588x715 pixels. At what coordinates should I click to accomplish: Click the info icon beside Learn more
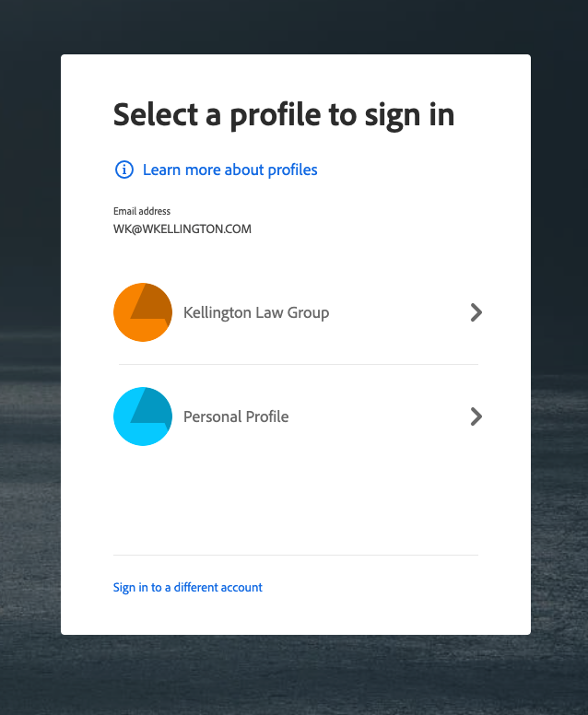point(123,170)
